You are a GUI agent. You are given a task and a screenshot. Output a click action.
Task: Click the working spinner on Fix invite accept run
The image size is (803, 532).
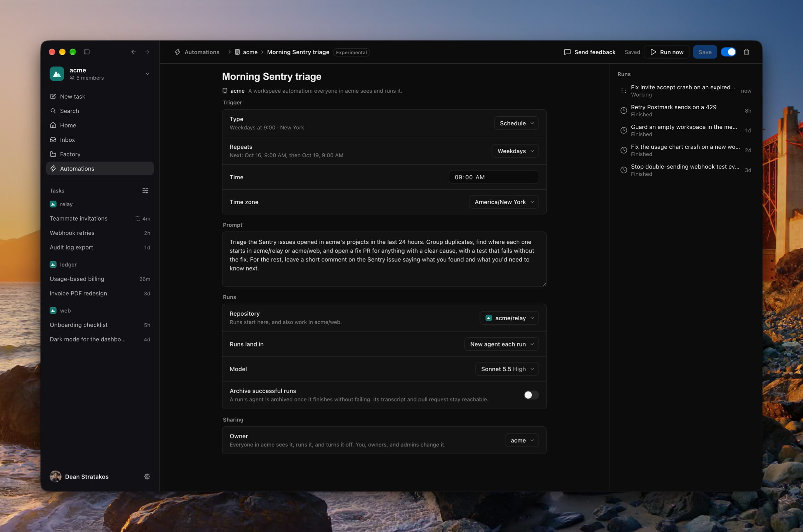[x=624, y=91]
